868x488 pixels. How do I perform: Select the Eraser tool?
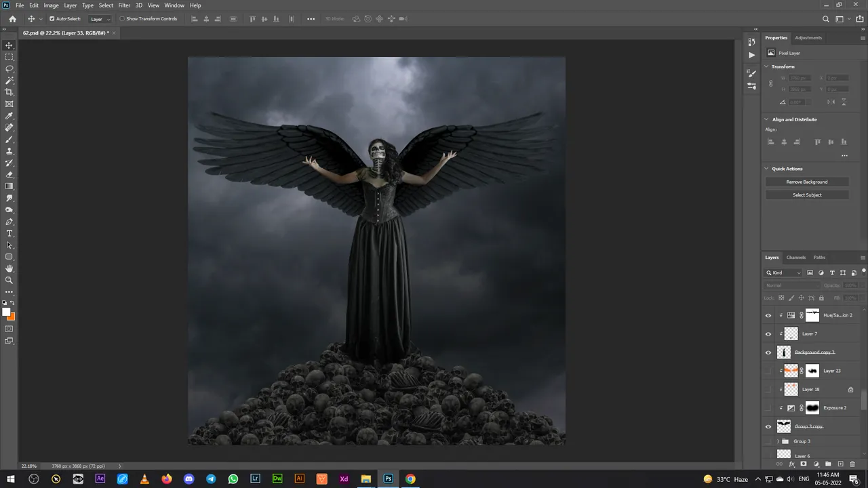click(9, 174)
